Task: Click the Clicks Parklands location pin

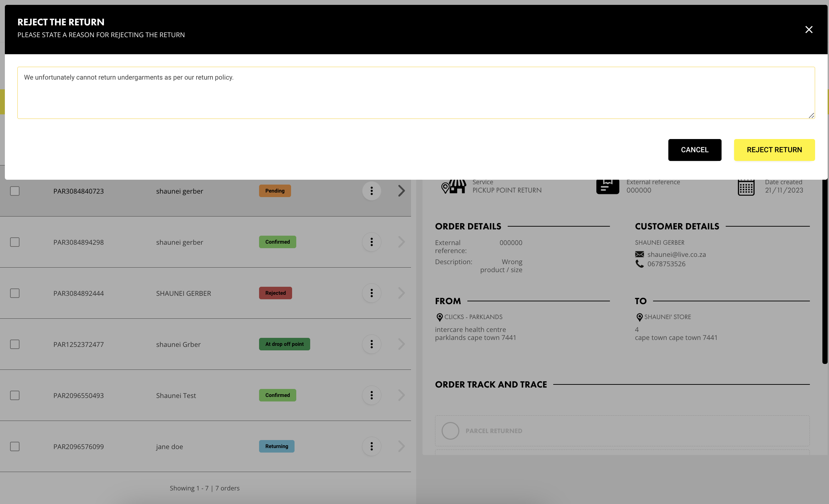Action: pyautogui.click(x=440, y=317)
